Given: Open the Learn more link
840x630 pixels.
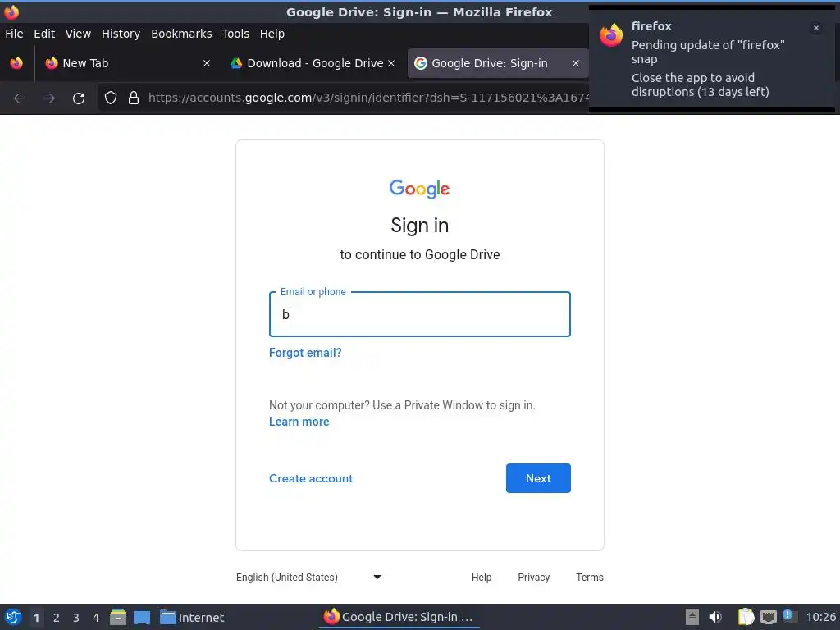Looking at the screenshot, I should click(299, 422).
